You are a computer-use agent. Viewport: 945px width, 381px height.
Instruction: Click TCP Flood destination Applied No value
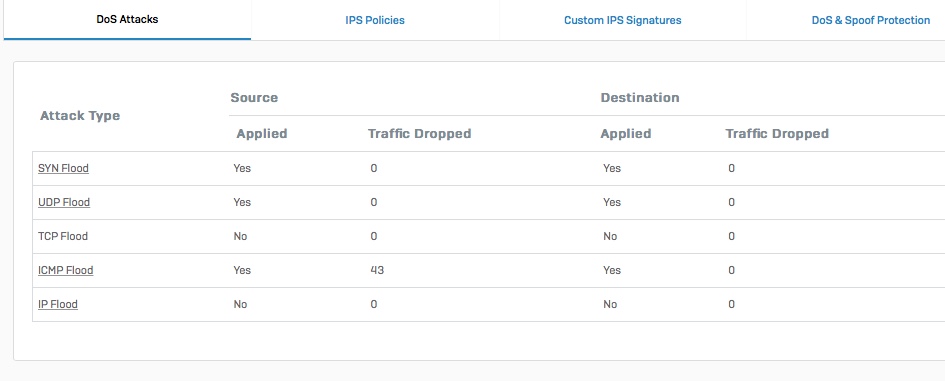coord(610,236)
